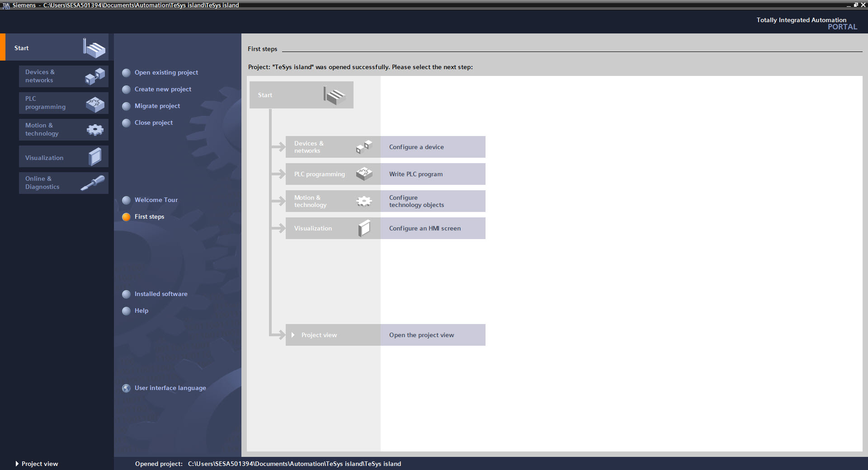Click the First steps heading

[x=262, y=49]
